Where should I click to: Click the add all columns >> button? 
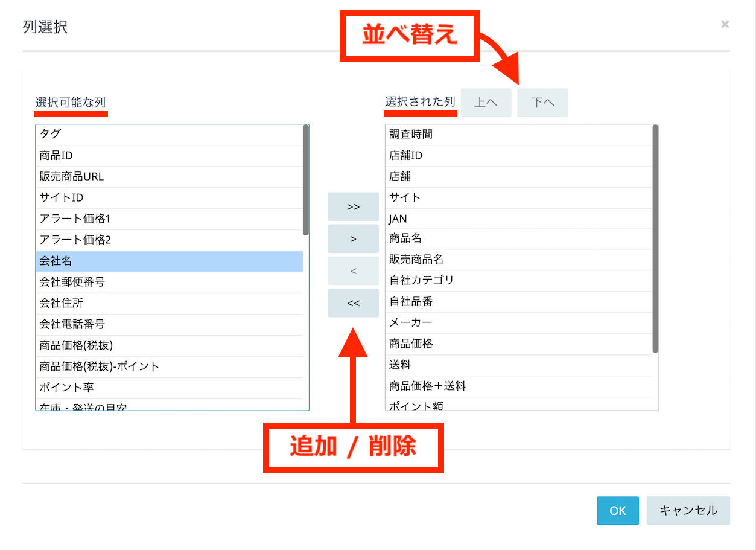click(x=353, y=206)
